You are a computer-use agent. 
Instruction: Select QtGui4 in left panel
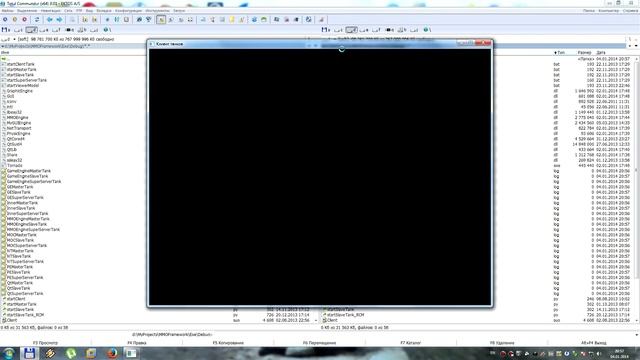(15, 144)
